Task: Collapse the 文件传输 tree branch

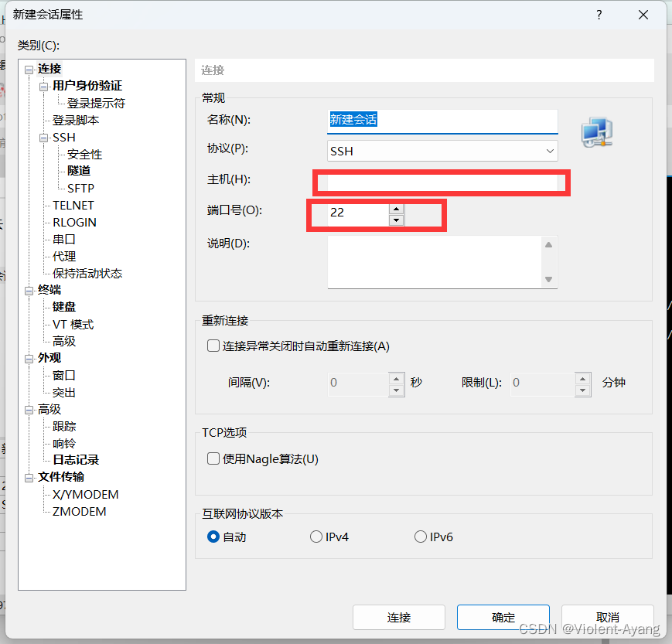Action: [x=29, y=477]
